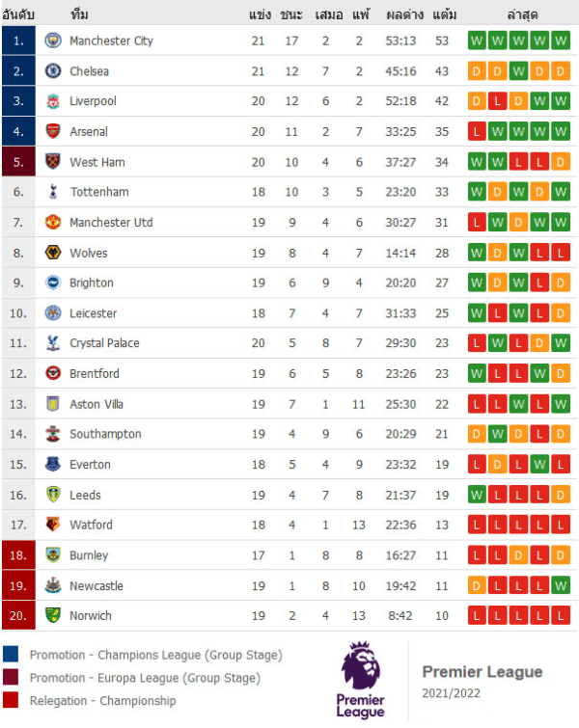
Task: Select the Aston Villa team name
Action: 96,404
